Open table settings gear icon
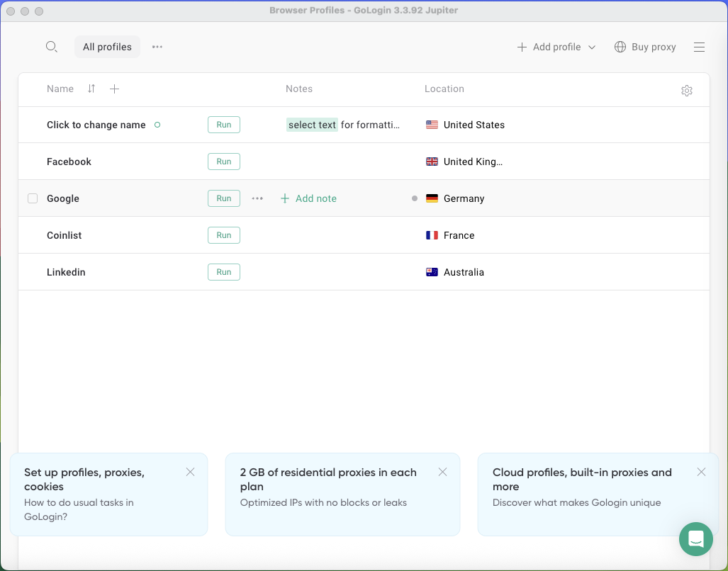The width and height of the screenshot is (728, 571). pos(686,91)
